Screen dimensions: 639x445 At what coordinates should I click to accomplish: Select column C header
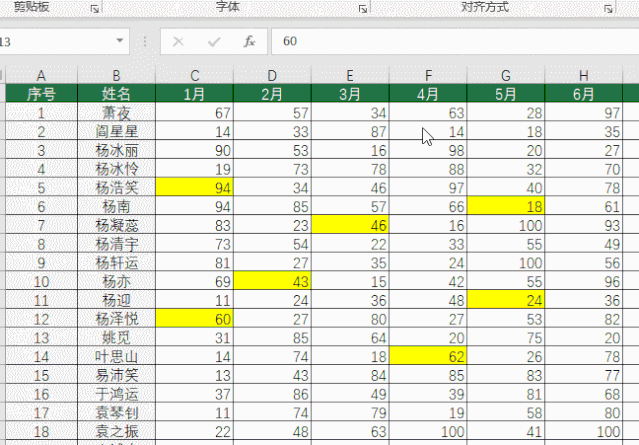tap(195, 75)
